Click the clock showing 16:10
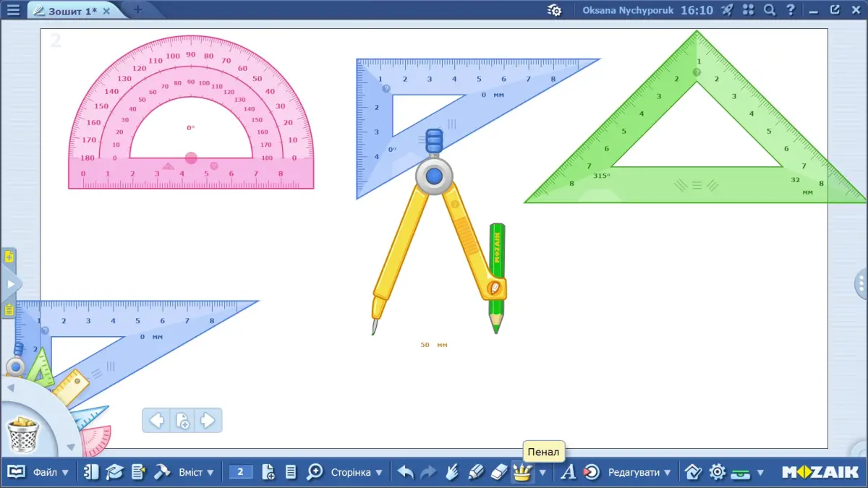This screenshot has height=488, width=868. [x=697, y=10]
